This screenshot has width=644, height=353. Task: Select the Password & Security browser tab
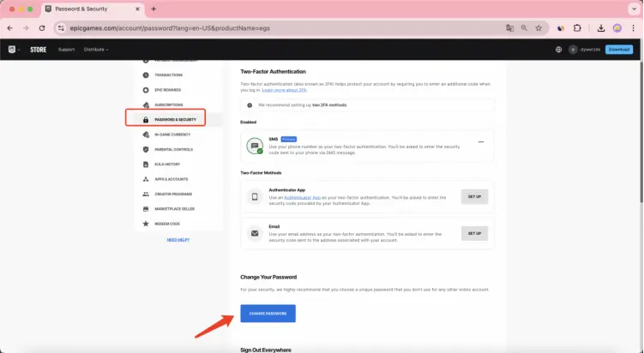93,9
